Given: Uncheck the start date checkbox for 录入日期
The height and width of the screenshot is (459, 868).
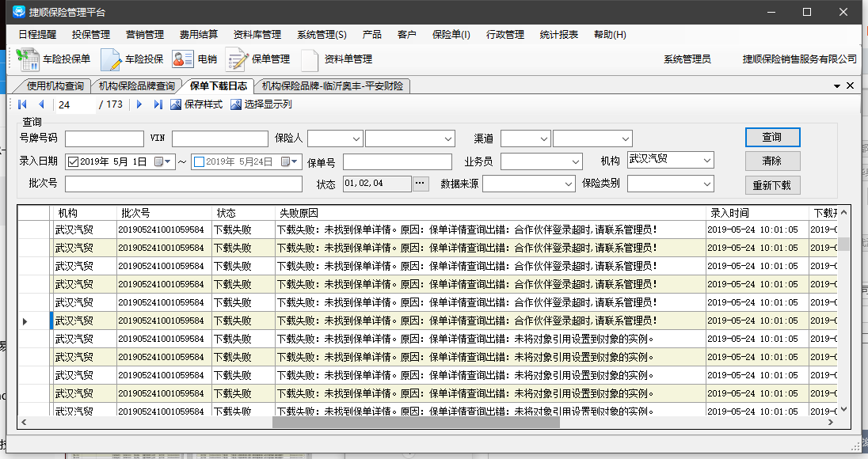Looking at the screenshot, I should [74, 161].
